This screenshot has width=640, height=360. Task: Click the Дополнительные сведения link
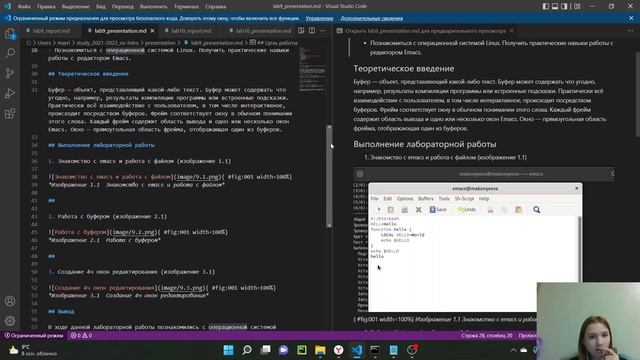pyautogui.click(x=371, y=18)
